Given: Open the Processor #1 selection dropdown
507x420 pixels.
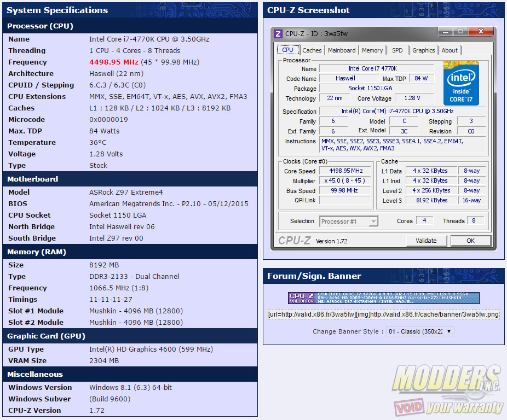Looking at the screenshot, I should pyautogui.click(x=349, y=221).
